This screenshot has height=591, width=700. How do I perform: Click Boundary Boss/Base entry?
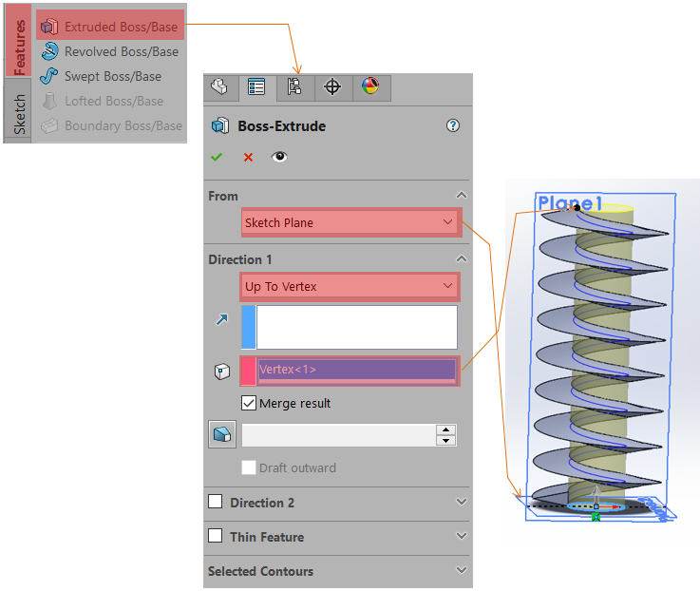pyautogui.click(x=111, y=125)
